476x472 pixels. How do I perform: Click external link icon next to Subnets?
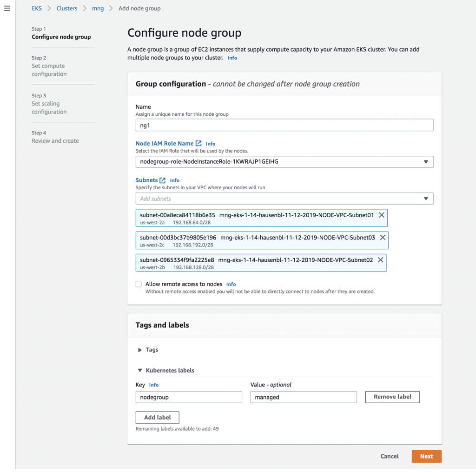163,180
